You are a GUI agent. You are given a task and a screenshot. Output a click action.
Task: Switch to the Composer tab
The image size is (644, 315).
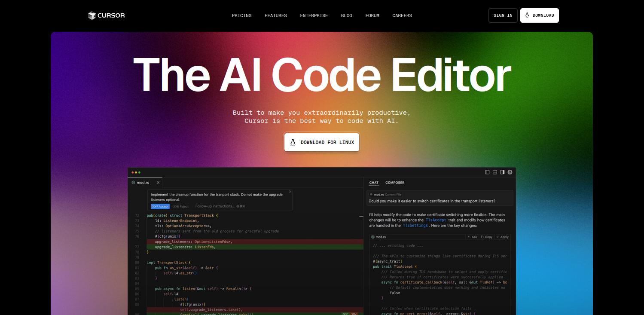395,183
